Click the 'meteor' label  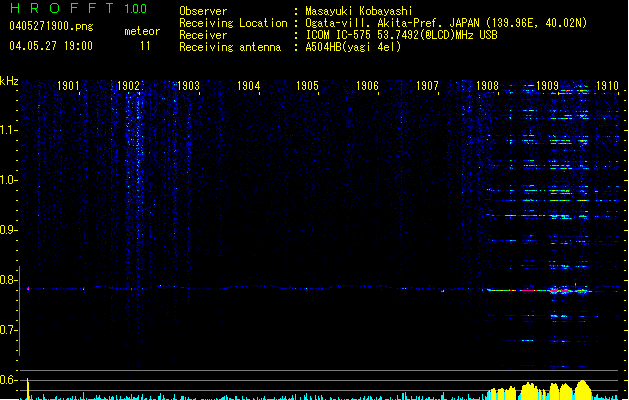pos(142,31)
